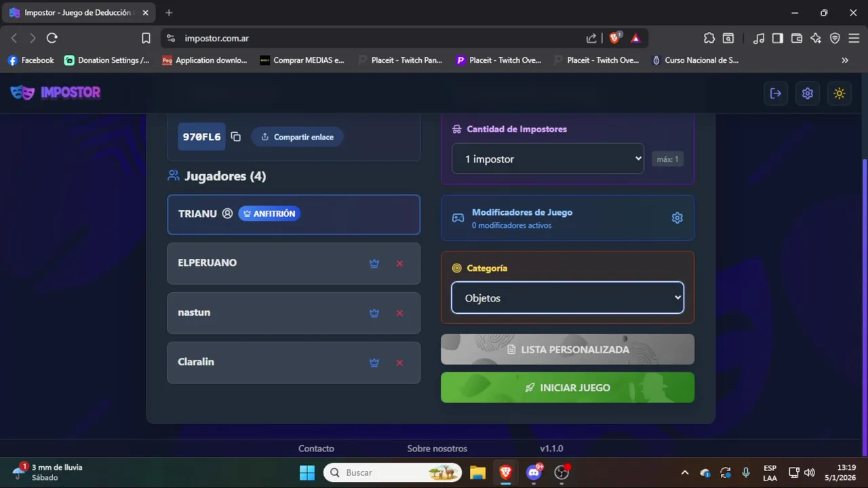The width and height of the screenshot is (868, 488).
Task: Click the microphone tray icon
Action: click(746, 472)
